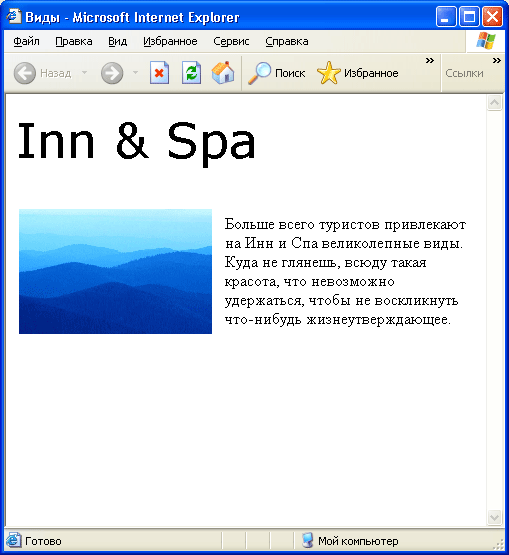Viewport: 509px width, 555px height.
Task: Click the blue mountains image
Action: [x=115, y=271]
